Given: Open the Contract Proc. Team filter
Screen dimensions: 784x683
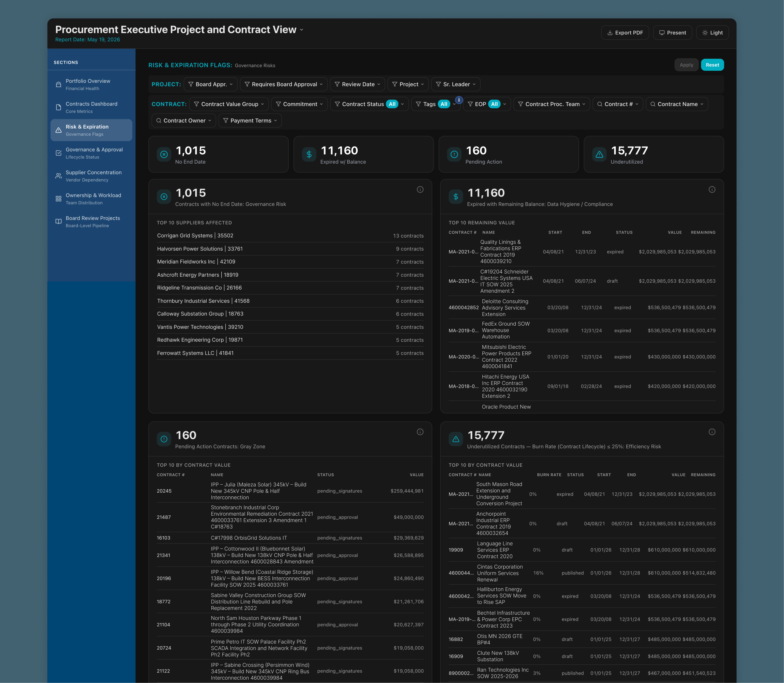Looking at the screenshot, I should [x=551, y=104].
